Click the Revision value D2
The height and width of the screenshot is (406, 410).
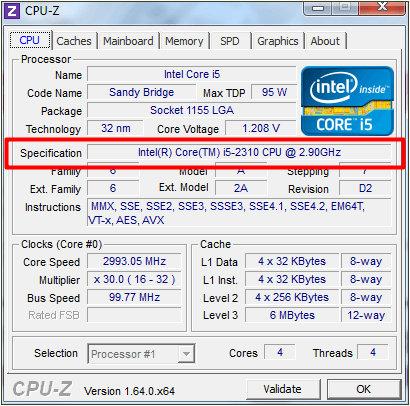(365, 188)
